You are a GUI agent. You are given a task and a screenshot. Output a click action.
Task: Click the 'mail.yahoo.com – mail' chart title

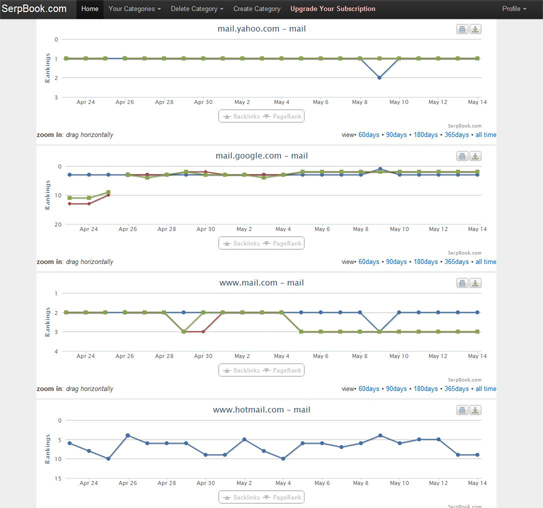(x=261, y=29)
